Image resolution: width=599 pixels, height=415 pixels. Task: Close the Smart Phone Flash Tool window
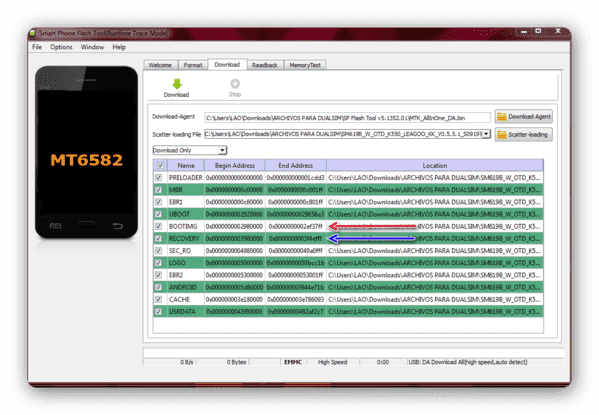(x=558, y=31)
